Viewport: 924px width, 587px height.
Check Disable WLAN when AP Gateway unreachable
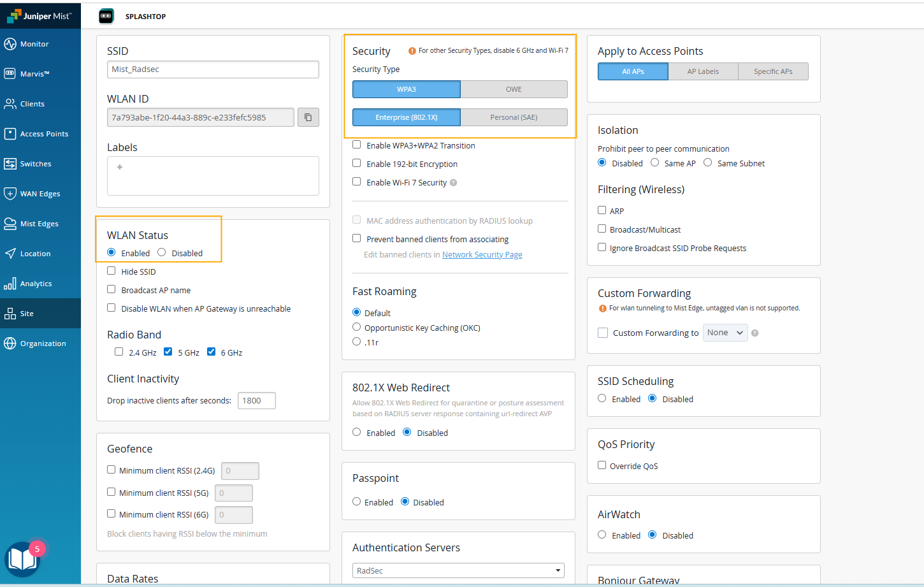coord(112,308)
